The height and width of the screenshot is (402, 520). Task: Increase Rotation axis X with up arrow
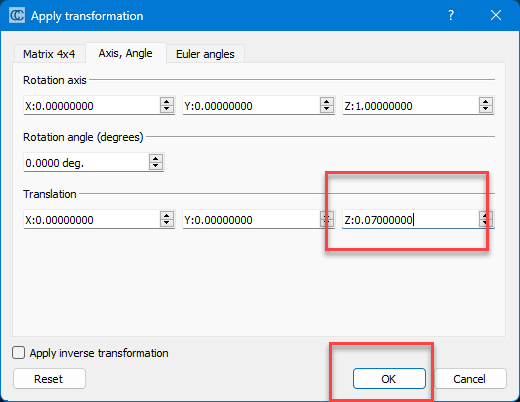167,102
